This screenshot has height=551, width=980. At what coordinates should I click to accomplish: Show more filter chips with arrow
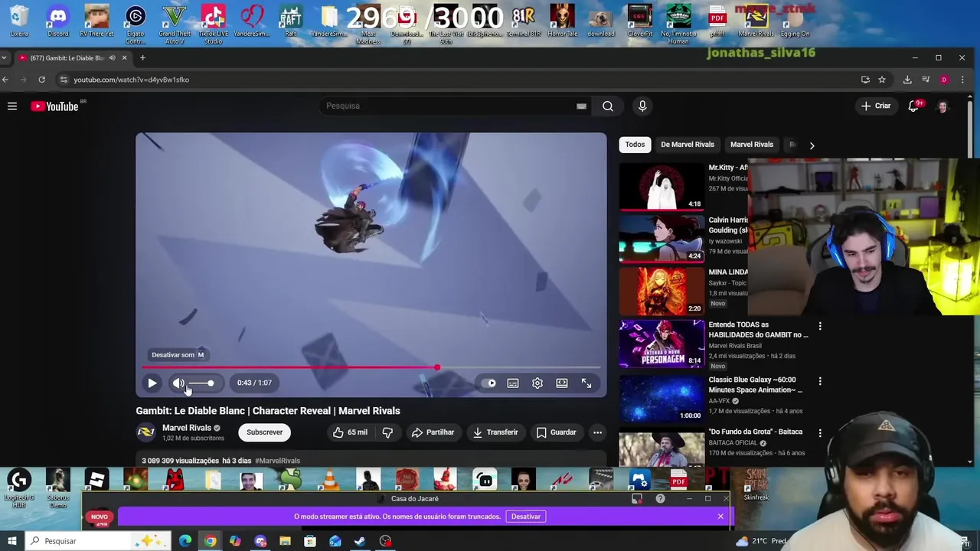tap(812, 145)
